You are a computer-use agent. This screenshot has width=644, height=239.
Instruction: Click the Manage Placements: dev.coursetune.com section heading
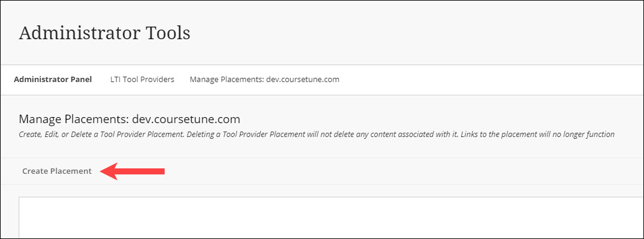tap(130, 119)
